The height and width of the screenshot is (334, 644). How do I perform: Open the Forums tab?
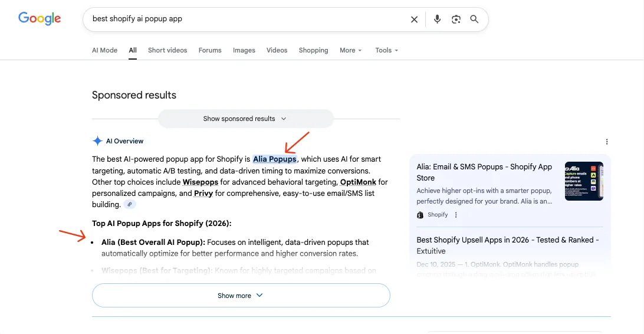tap(210, 50)
